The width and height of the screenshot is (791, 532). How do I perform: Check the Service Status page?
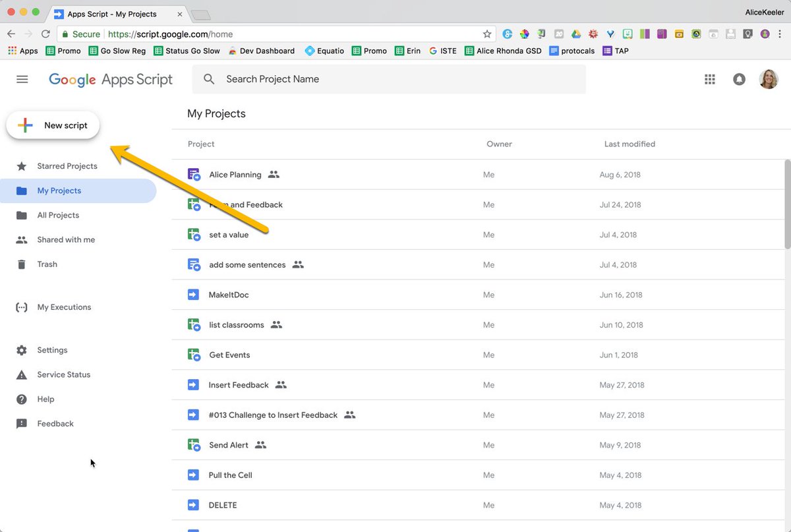tap(64, 374)
